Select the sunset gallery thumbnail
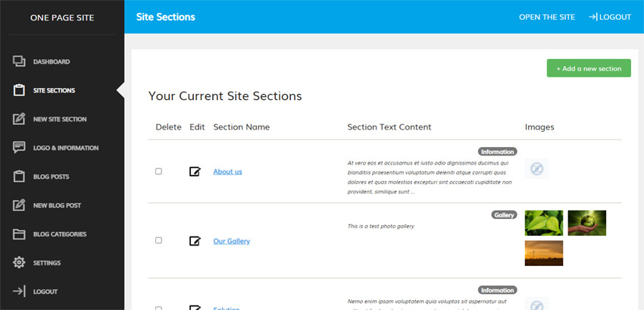Image resolution: width=644 pixels, height=310 pixels. pyautogui.click(x=544, y=252)
